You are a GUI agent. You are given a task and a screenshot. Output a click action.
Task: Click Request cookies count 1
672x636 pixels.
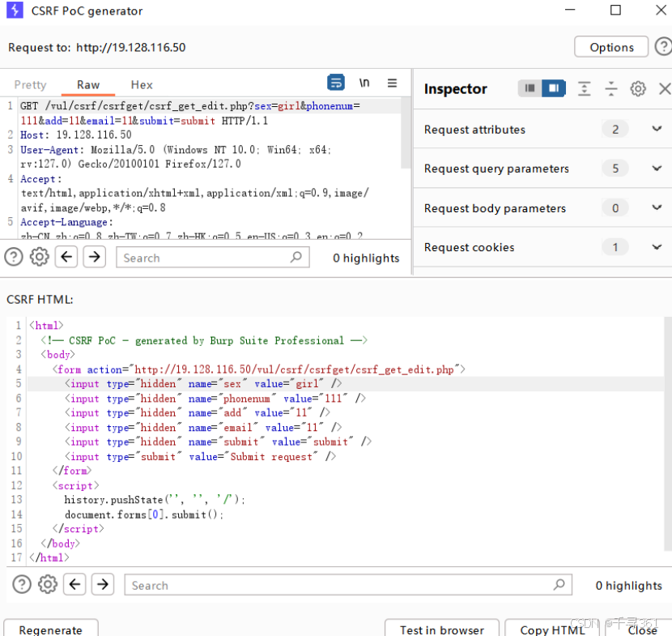pyautogui.click(x=615, y=247)
